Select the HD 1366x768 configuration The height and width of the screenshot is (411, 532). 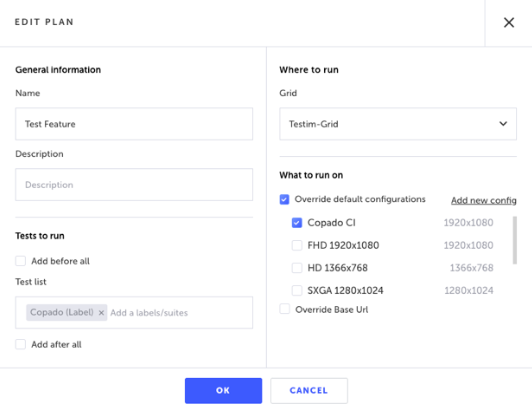click(x=297, y=268)
